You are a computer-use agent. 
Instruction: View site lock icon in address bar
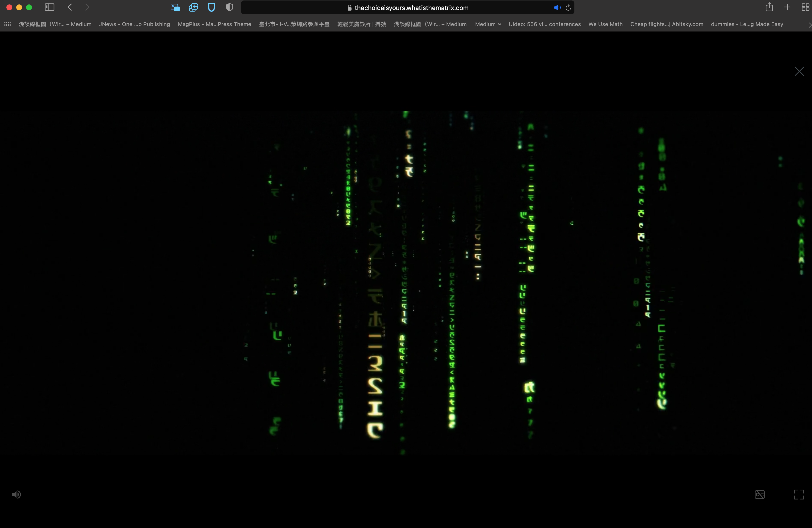349,8
